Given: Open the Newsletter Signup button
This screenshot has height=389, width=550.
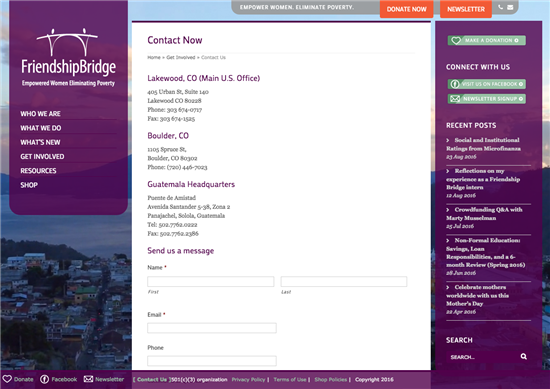Looking at the screenshot, I should click(487, 99).
